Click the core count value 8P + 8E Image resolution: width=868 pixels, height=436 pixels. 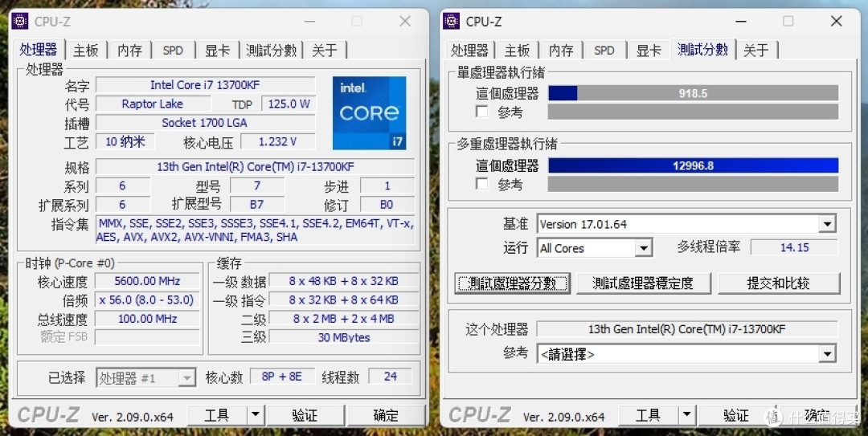(x=282, y=377)
